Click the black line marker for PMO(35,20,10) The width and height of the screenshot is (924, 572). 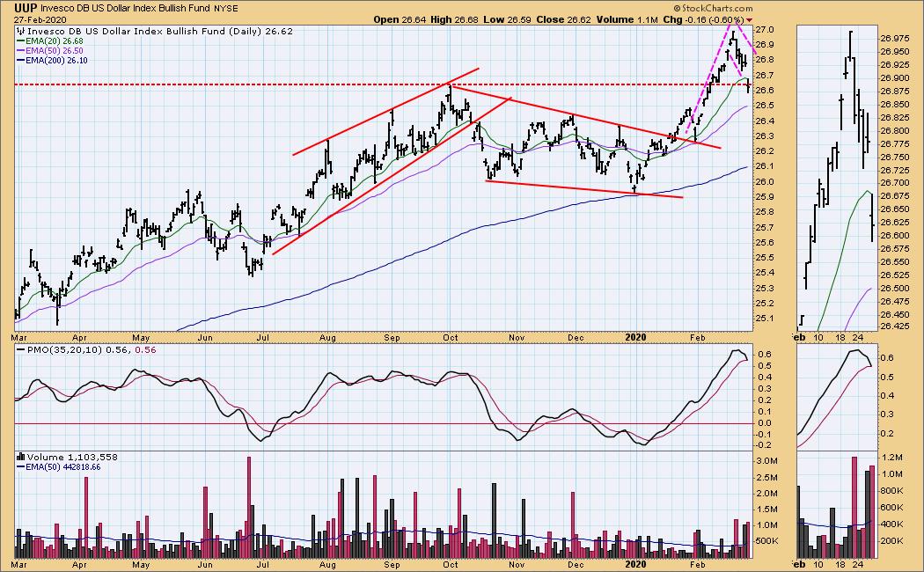(20, 349)
